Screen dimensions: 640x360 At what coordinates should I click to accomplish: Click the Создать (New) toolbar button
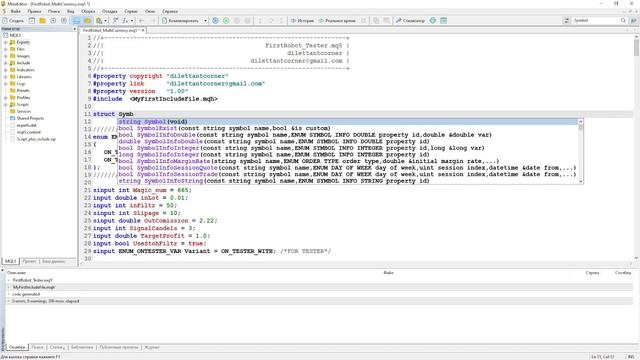[13, 20]
